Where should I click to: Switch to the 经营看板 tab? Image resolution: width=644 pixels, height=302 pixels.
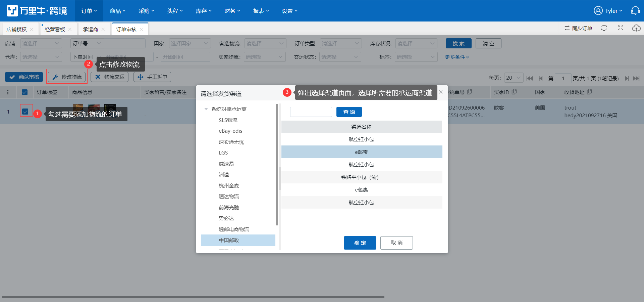(x=55, y=29)
